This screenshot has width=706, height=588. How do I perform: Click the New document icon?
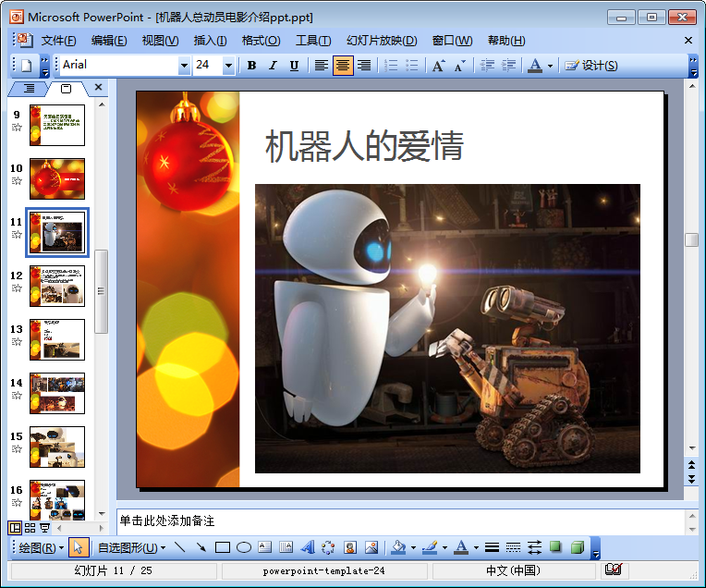pyautogui.click(x=27, y=66)
